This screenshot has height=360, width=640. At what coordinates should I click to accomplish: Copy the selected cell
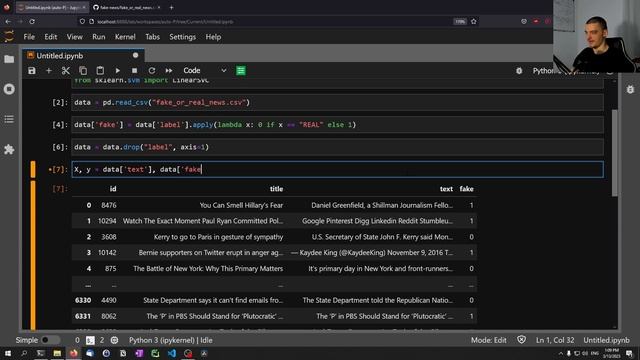pyautogui.click(x=83, y=71)
